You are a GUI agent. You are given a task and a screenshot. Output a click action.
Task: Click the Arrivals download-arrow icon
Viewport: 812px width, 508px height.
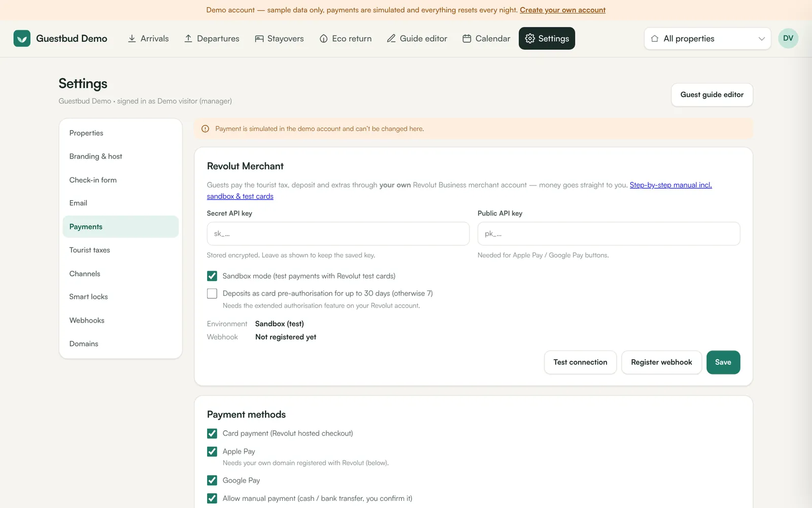tap(132, 39)
